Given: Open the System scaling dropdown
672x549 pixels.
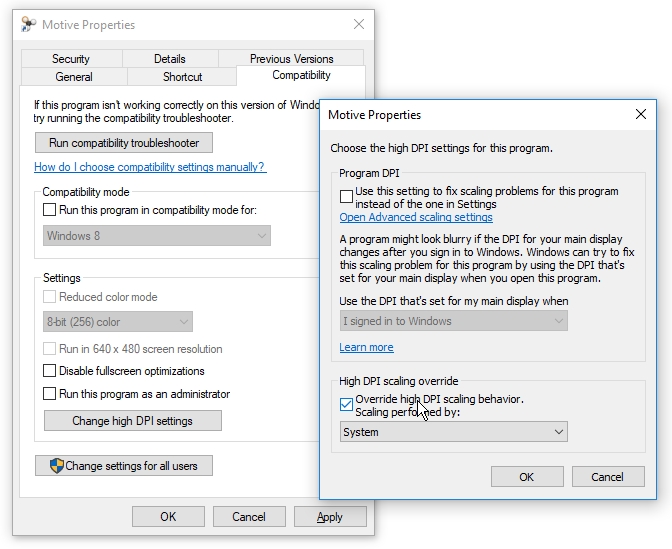Looking at the screenshot, I should click(453, 432).
